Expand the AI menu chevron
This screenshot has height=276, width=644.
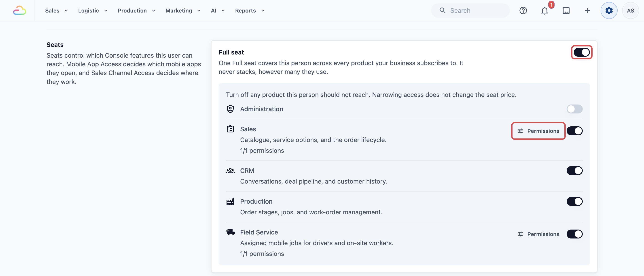click(x=223, y=10)
